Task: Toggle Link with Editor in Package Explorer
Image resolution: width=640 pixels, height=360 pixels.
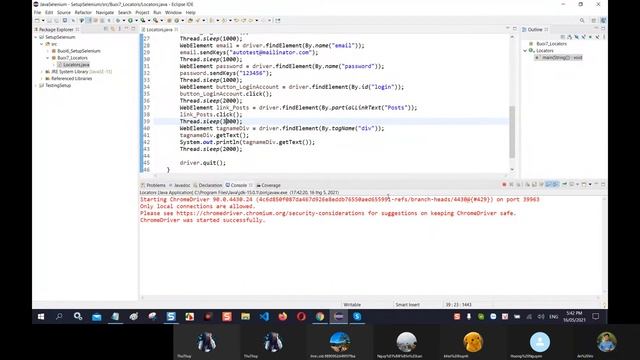Action: (x=113, y=29)
